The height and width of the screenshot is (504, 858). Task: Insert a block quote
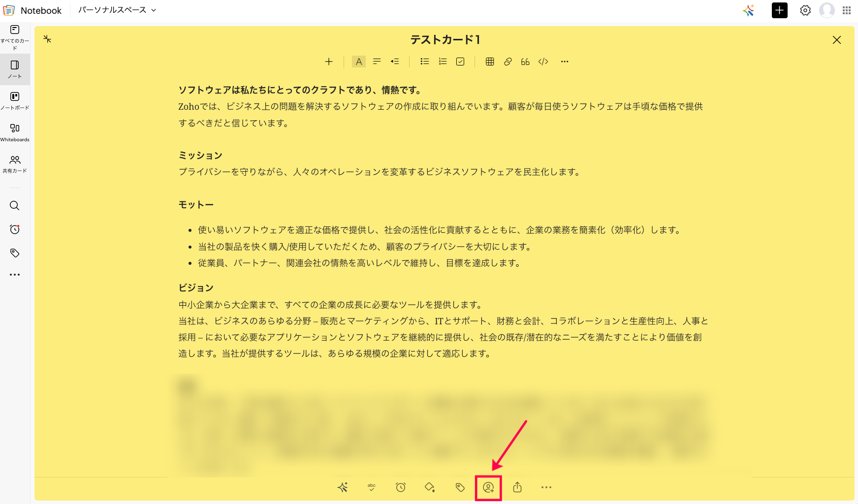click(525, 62)
